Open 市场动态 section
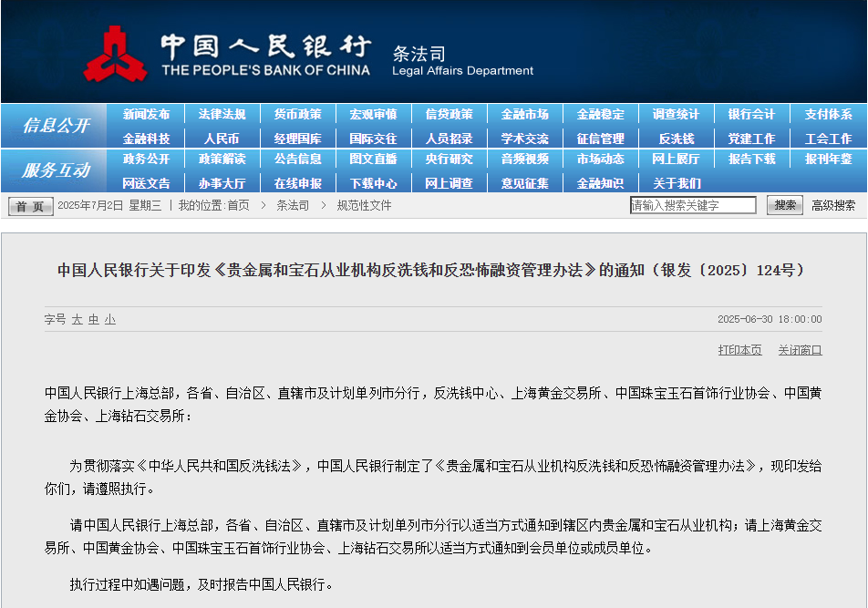 601,159
